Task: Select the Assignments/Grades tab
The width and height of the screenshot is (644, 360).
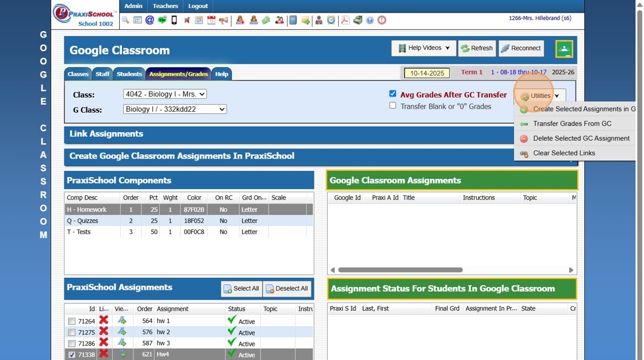Action: (x=178, y=74)
